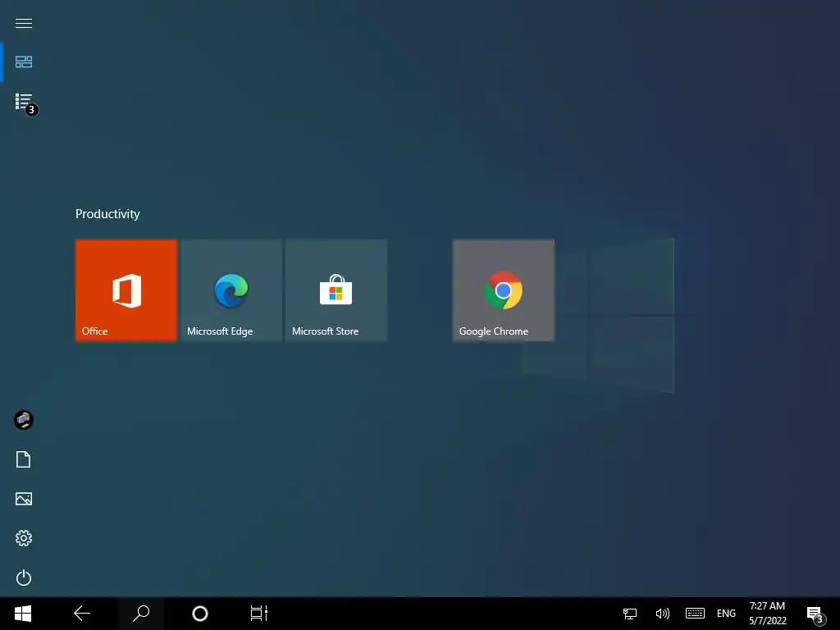Open the clock showing 7:27 AM
Screen dimensions: 840x630
(x=767, y=614)
